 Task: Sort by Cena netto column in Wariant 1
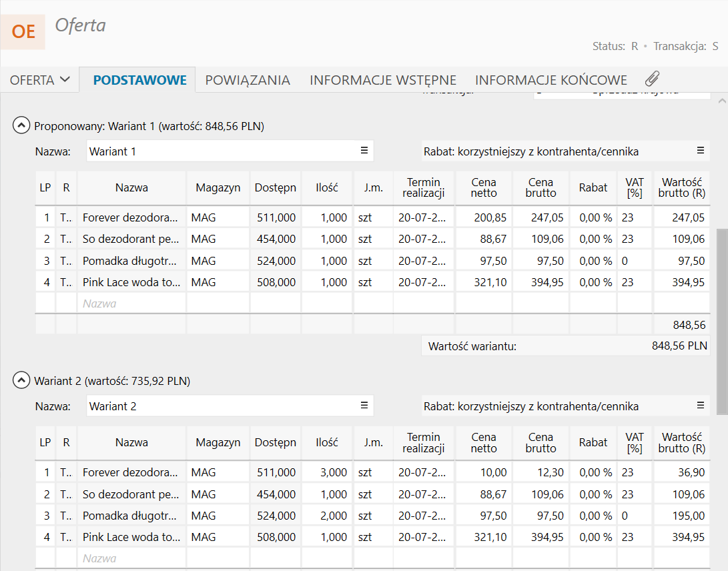[484, 187]
